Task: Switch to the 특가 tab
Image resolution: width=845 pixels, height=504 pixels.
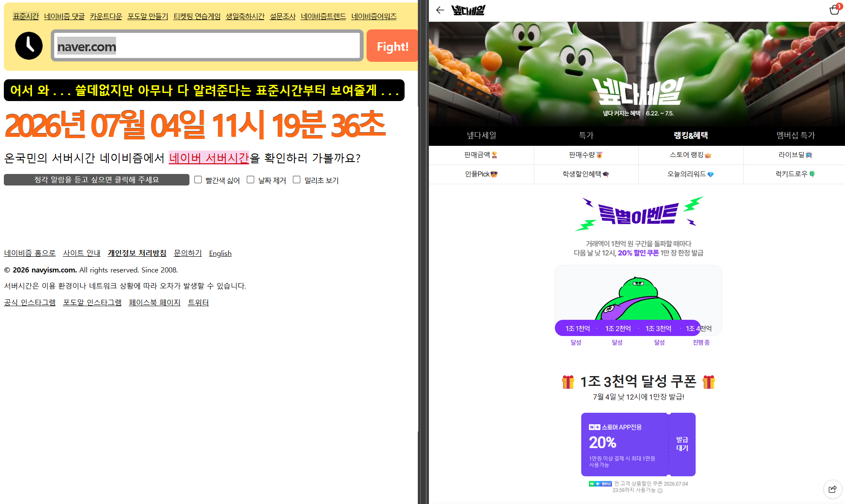Action: coord(586,135)
